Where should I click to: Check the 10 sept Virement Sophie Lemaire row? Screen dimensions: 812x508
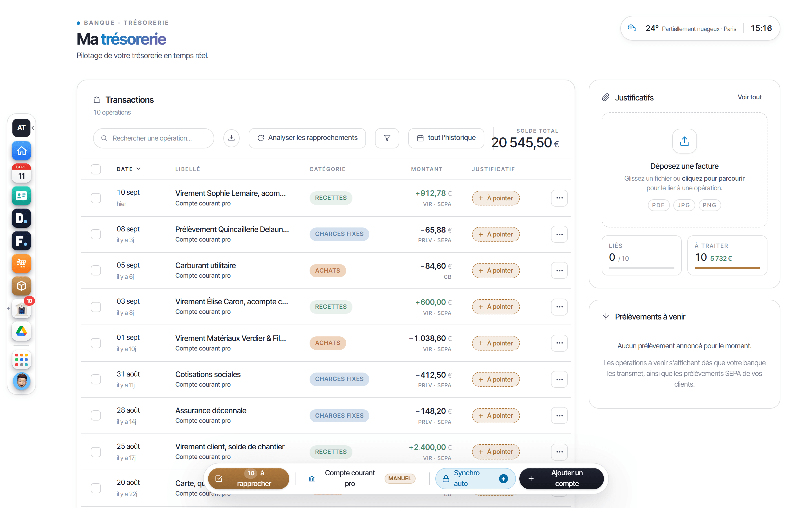96,198
